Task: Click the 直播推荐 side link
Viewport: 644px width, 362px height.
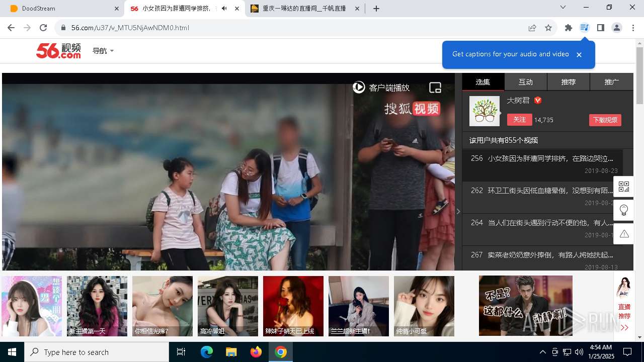Action: click(624, 311)
